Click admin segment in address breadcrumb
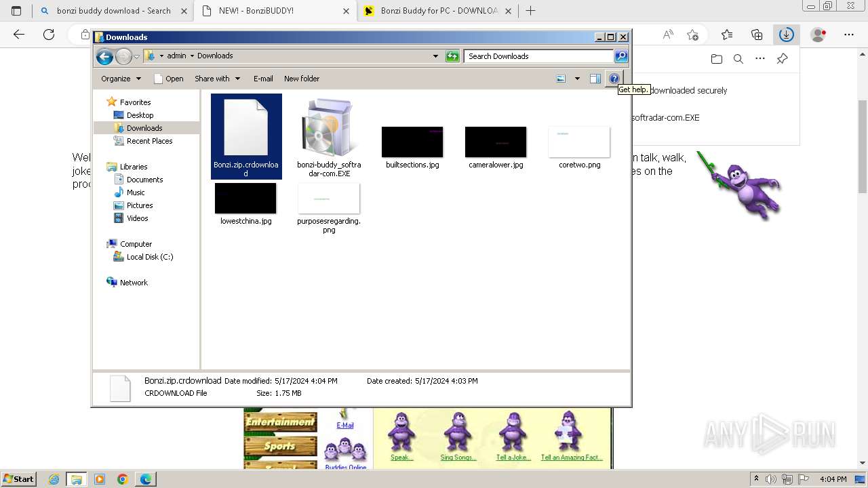This screenshot has height=488, width=868. coord(176,56)
